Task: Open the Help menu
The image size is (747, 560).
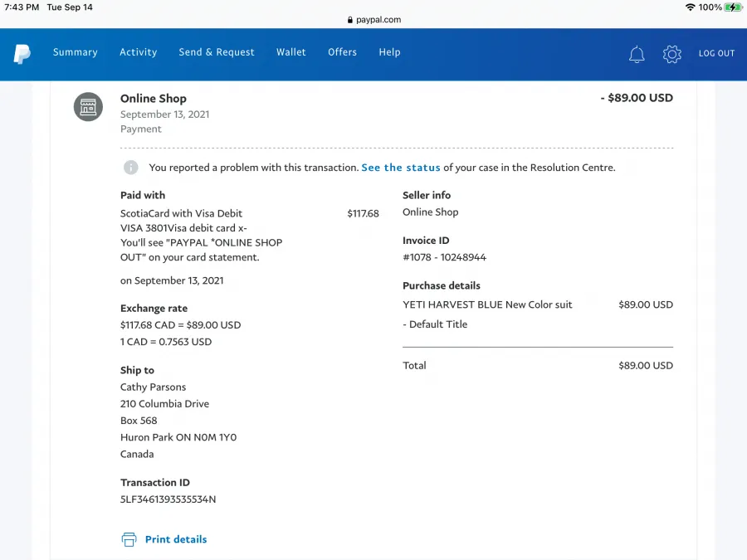Action: point(390,52)
